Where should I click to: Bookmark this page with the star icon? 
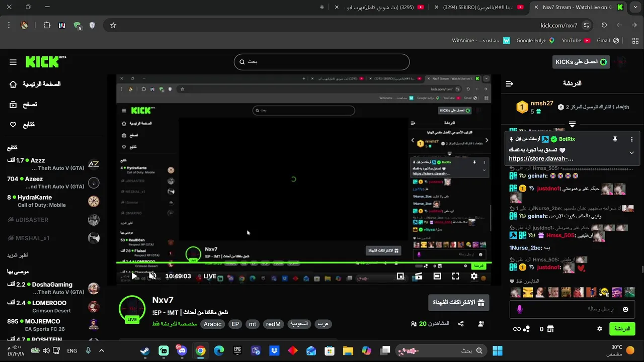pyautogui.click(x=113, y=25)
